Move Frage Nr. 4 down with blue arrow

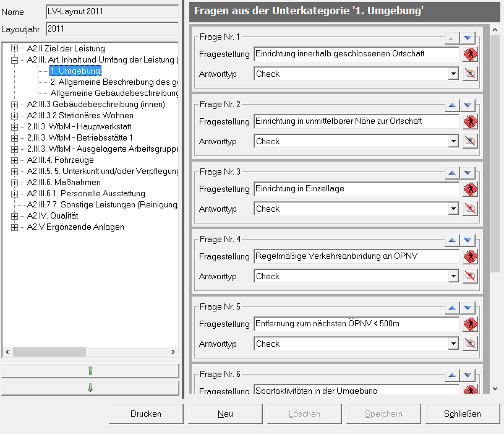coord(468,241)
